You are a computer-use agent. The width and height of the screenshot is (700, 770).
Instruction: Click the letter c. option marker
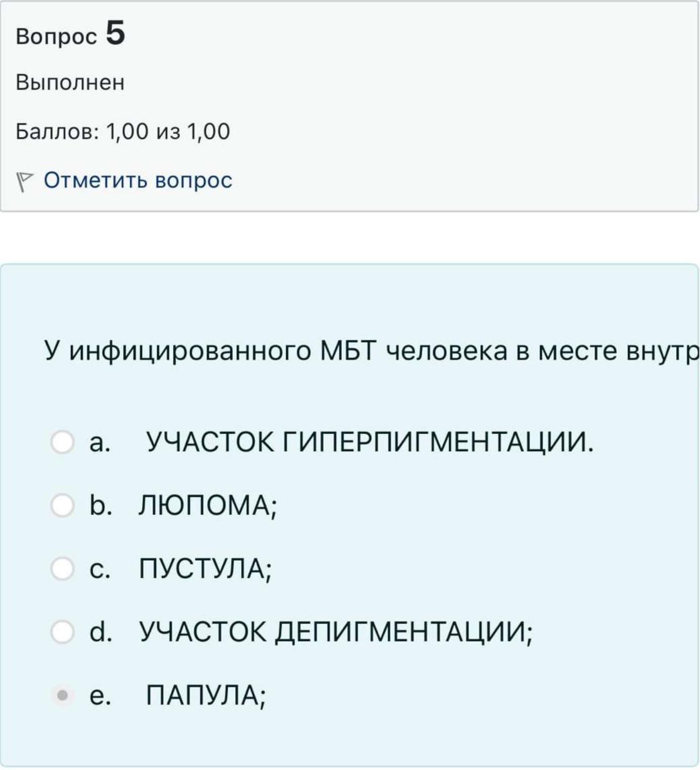100,570
